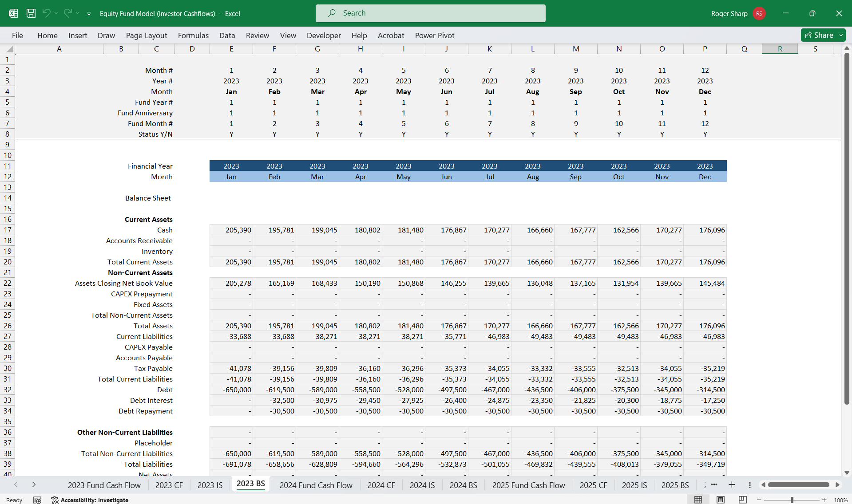Switch to 2023 CF sheet tab

(169, 485)
